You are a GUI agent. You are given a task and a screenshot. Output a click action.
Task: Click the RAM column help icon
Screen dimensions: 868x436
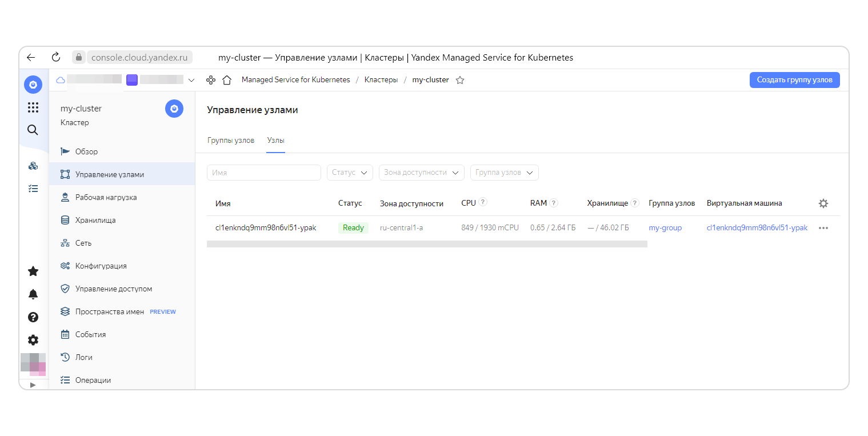coord(554,202)
